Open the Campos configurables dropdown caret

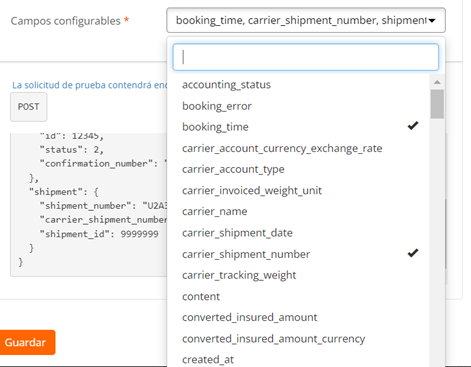tap(432, 21)
